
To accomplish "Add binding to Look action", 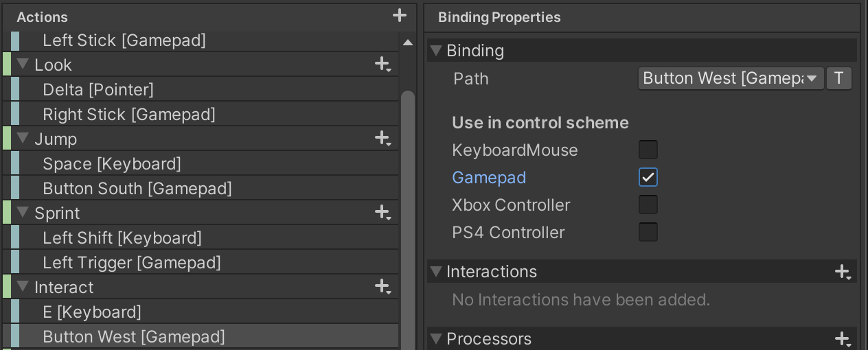I will point(382,65).
